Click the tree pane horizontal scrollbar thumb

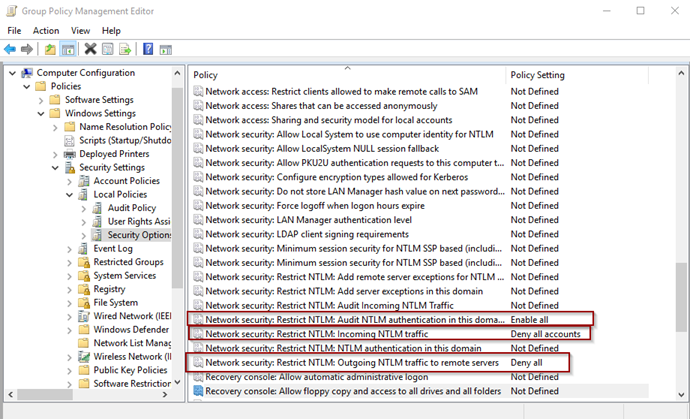point(45,394)
